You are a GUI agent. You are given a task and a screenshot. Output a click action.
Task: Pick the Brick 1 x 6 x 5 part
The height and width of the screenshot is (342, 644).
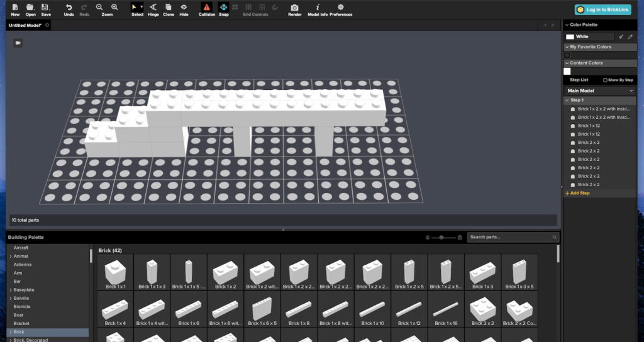pyautogui.click(x=262, y=309)
